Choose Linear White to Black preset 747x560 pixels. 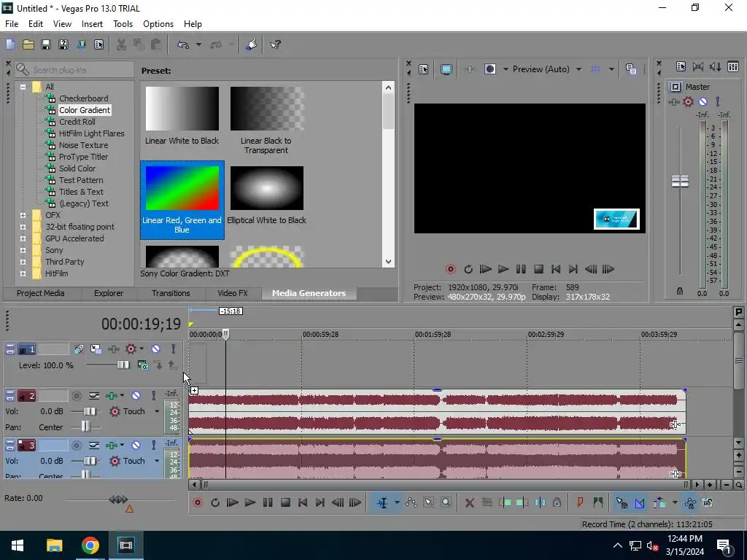click(x=182, y=116)
